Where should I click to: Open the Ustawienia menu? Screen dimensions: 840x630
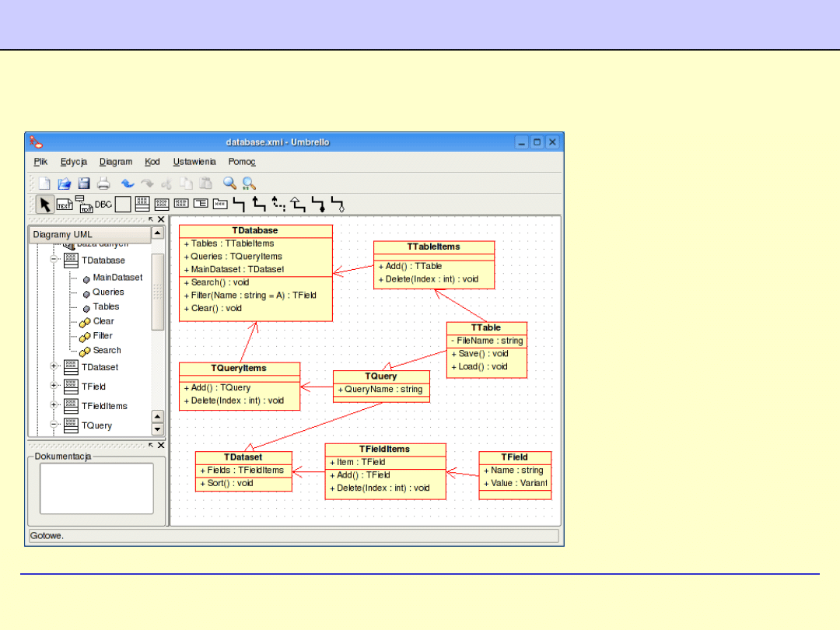coord(194,162)
